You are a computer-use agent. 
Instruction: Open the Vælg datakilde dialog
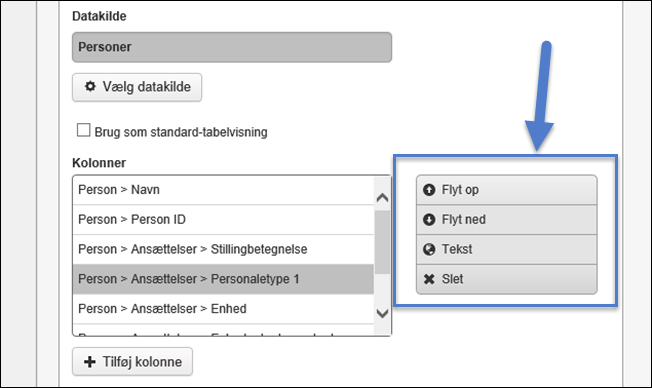137,87
